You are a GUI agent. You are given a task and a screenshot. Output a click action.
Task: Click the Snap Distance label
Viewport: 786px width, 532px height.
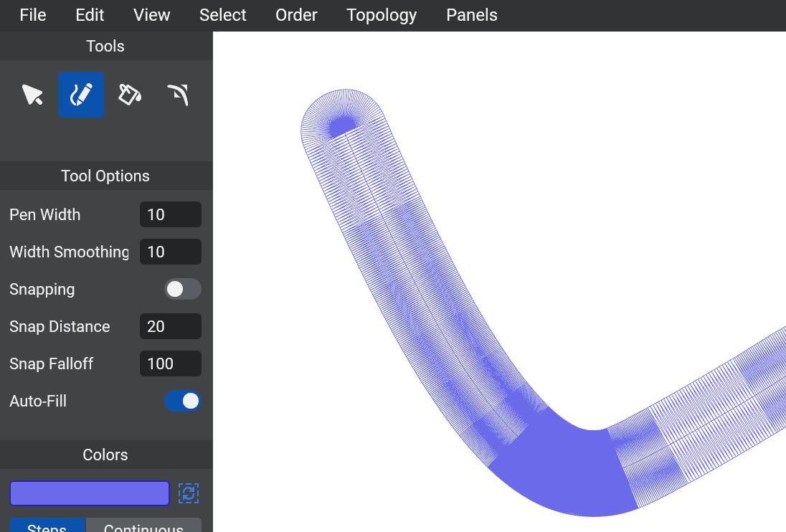pyautogui.click(x=60, y=327)
